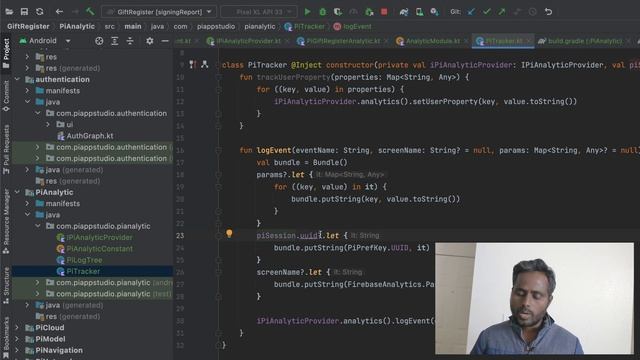Screen dimensions: 640x360
Task: Open file icon in main toolbar
Action: [9, 12]
